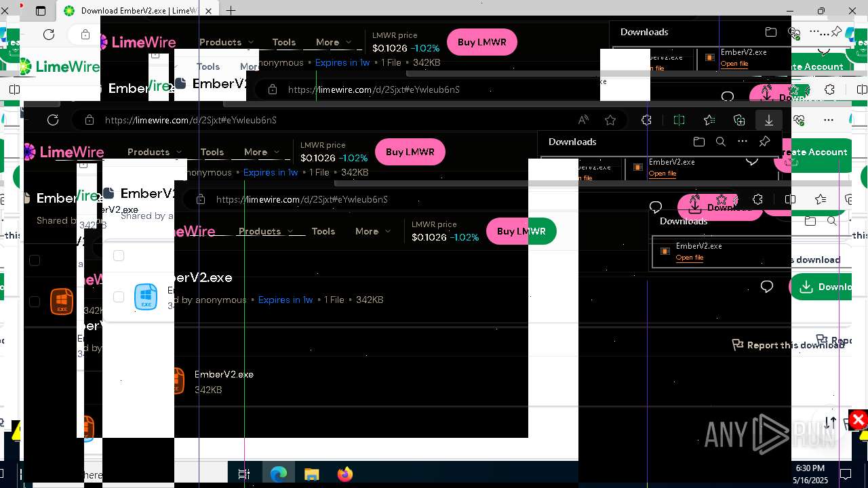868x488 pixels.
Task: Open the Collections icon
Action: point(739,120)
